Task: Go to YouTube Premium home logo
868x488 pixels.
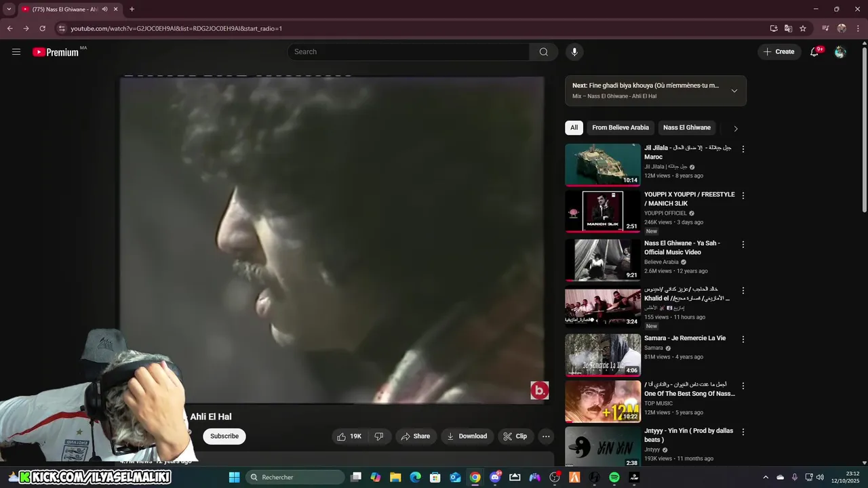Action: pyautogui.click(x=56, y=52)
